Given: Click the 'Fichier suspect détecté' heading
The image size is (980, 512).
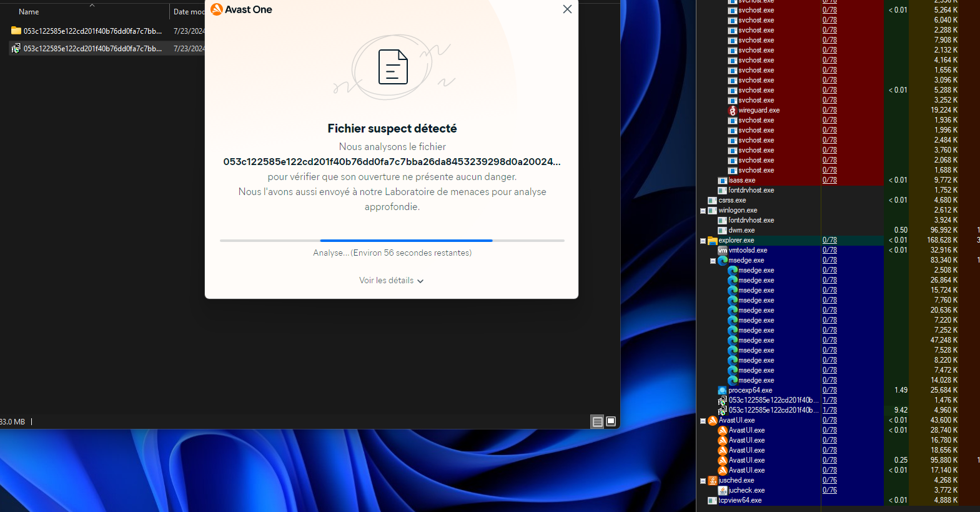Looking at the screenshot, I should (x=392, y=128).
